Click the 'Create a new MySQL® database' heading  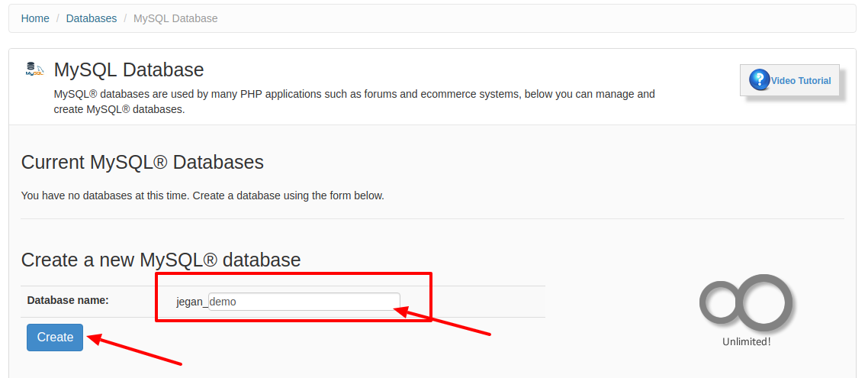pos(160,260)
